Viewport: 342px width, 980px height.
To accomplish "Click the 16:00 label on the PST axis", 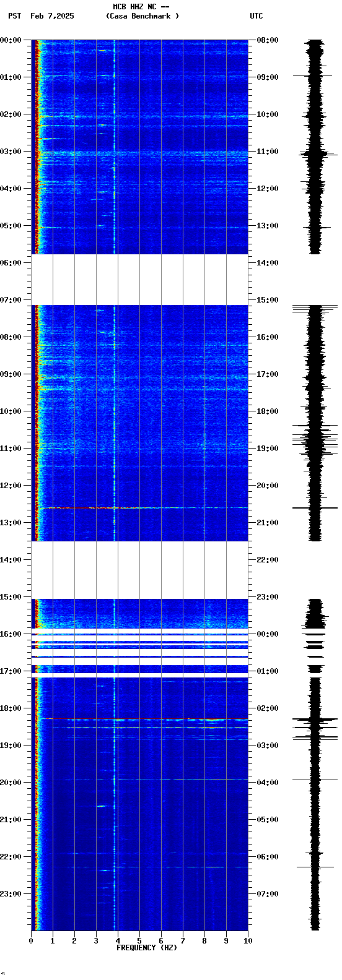I will click(x=11, y=634).
